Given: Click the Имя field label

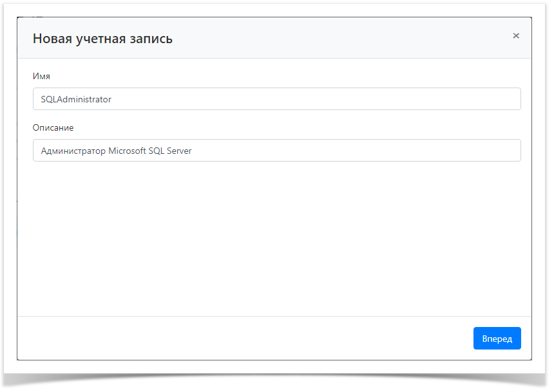Looking at the screenshot, I should [x=41, y=76].
